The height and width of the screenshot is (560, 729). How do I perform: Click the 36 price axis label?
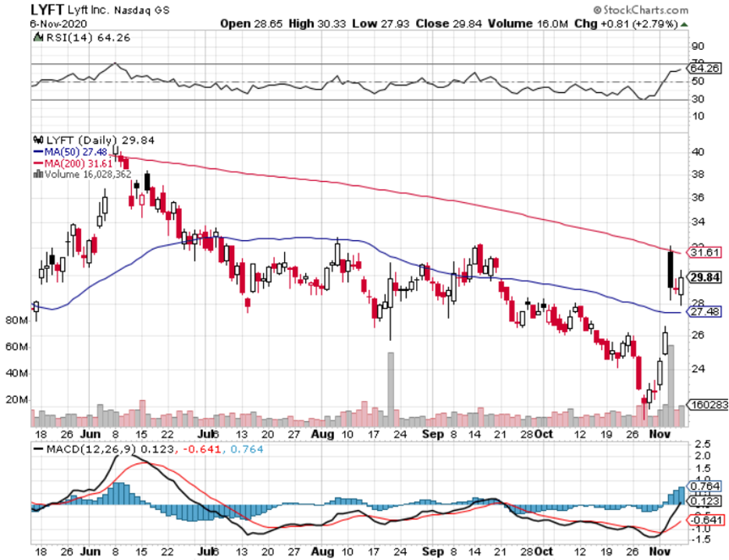[x=698, y=197]
